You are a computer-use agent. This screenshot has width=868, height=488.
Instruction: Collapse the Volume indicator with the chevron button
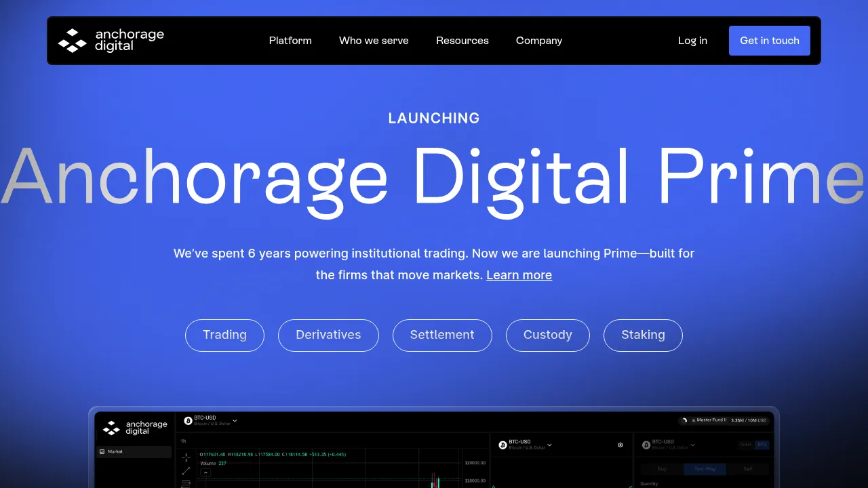coord(205,472)
